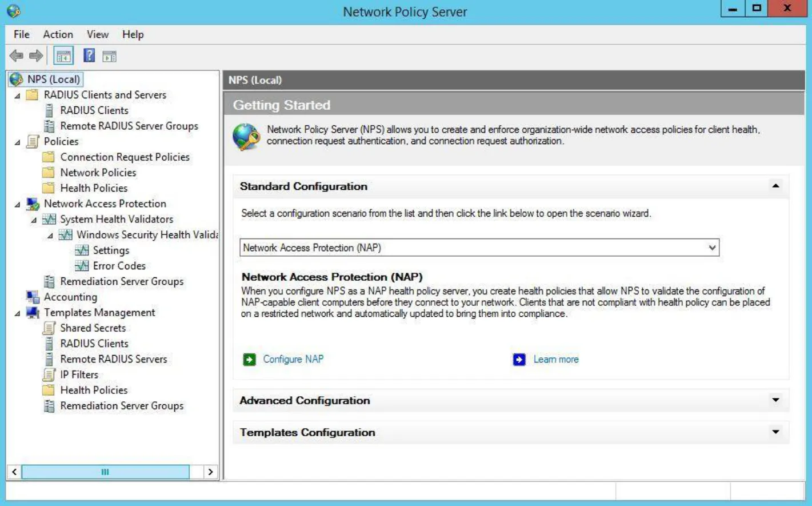
Task: Click the Error Codes icon in tree
Action: [x=82, y=266]
